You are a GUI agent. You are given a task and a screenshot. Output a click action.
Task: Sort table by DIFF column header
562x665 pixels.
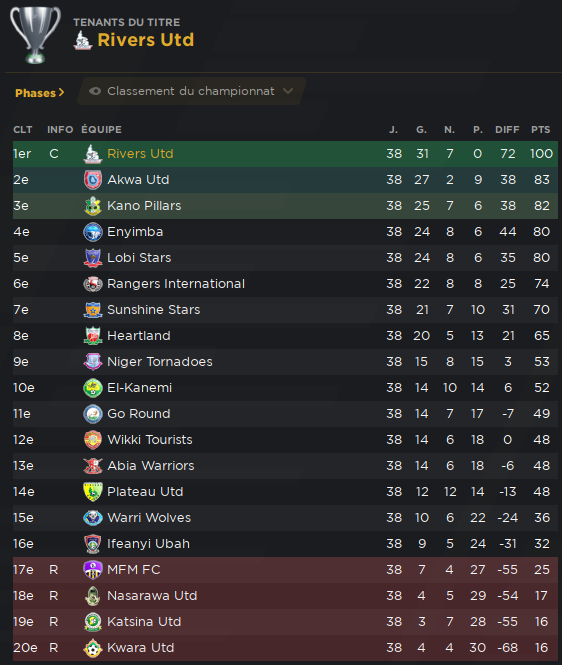tap(507, 129)
